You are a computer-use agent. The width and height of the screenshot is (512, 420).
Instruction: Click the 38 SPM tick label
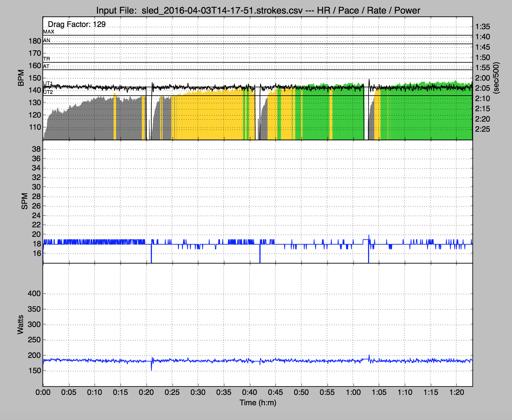[x=36, y=149]
